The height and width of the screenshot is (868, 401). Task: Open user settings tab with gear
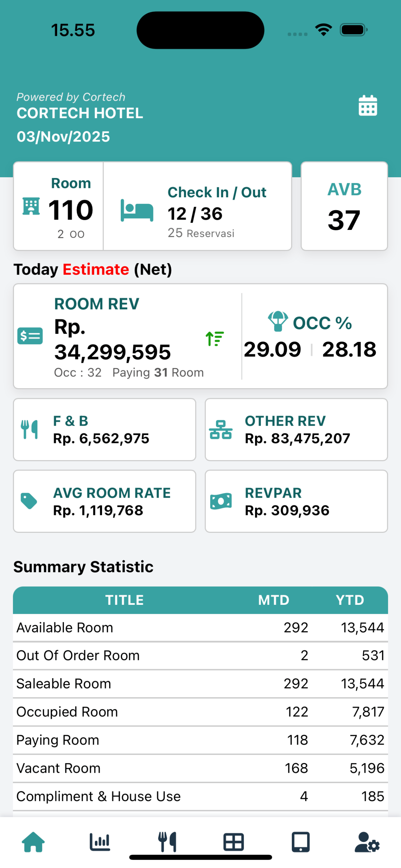[x=367, y=842]
